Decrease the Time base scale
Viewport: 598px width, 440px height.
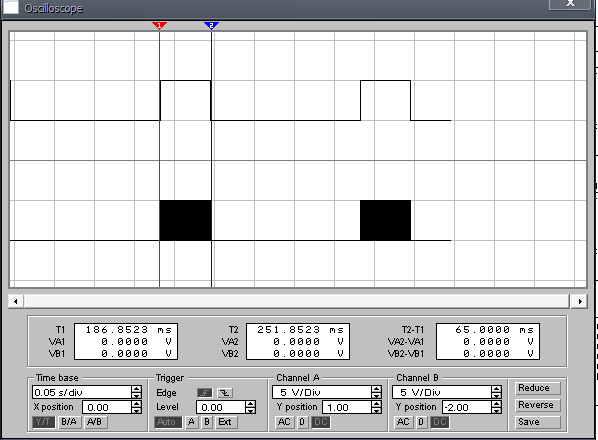tap(136, 396)
